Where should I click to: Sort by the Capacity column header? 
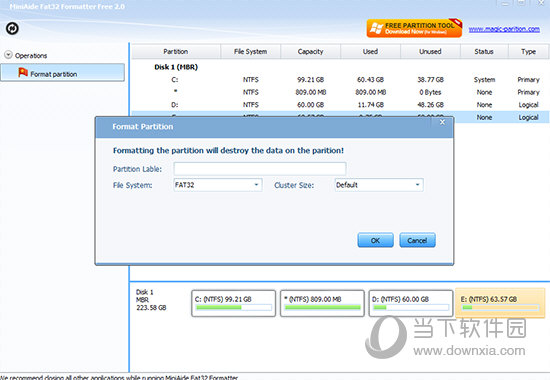[310, 52]
